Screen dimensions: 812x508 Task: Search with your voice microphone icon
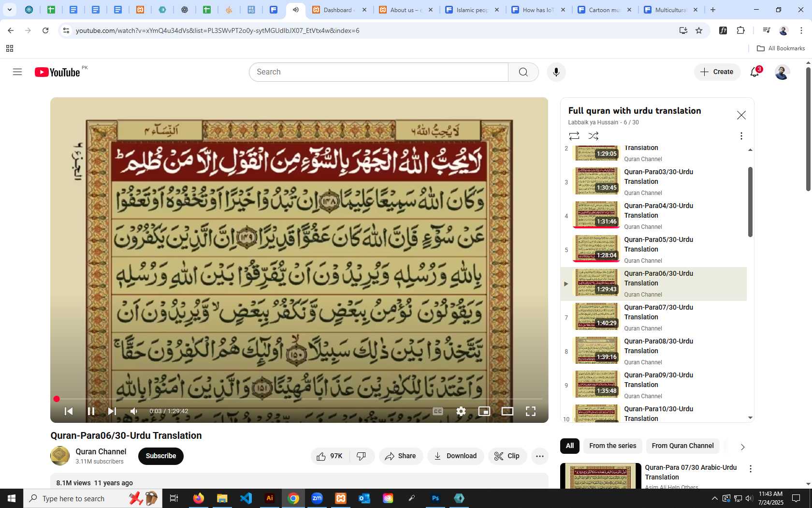click(x=556, y=72)
